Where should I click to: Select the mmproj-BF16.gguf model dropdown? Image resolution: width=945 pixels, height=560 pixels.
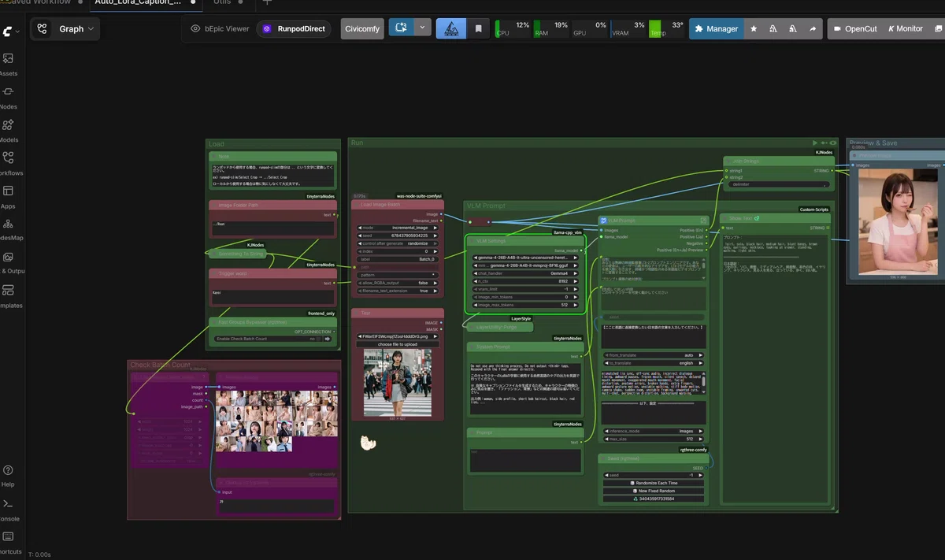click(526, 265)
